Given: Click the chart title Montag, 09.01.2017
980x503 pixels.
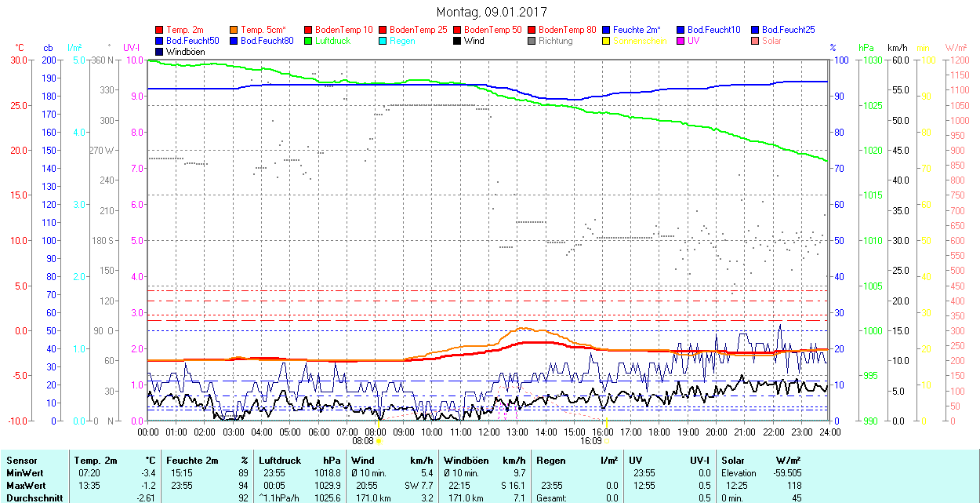Looking at the screenshot, I should click(492, 12).
